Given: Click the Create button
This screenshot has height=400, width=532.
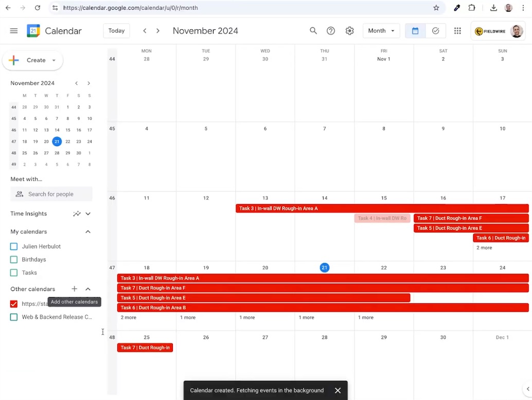Looking at the screenshot, I should (32, 60).
